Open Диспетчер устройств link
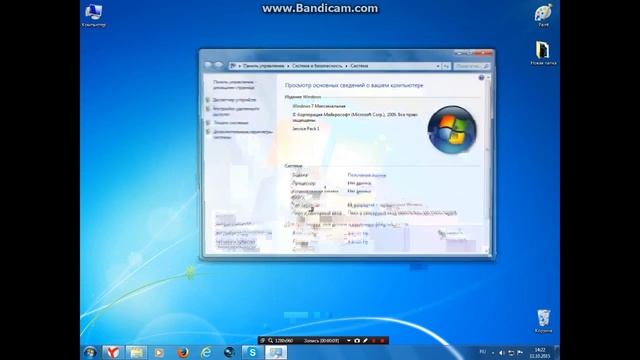This screenshot has height=360, width=640. coord(234,100)
